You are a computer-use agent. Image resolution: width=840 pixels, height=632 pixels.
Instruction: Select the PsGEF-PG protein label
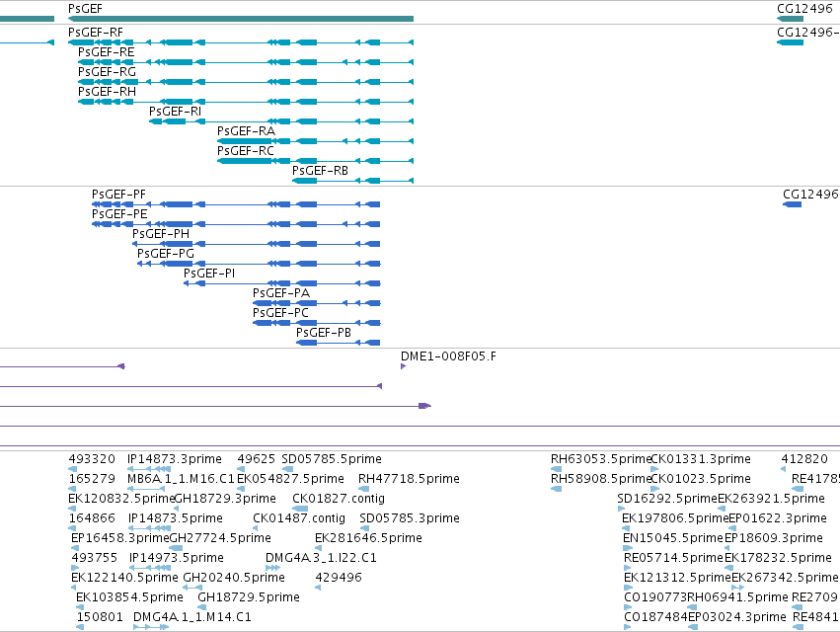[x=166, y=254]
